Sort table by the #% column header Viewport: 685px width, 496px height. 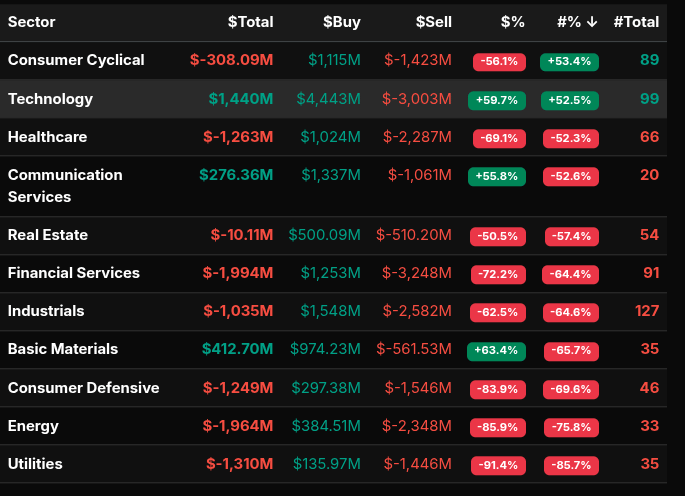click(x=577, y=22)
